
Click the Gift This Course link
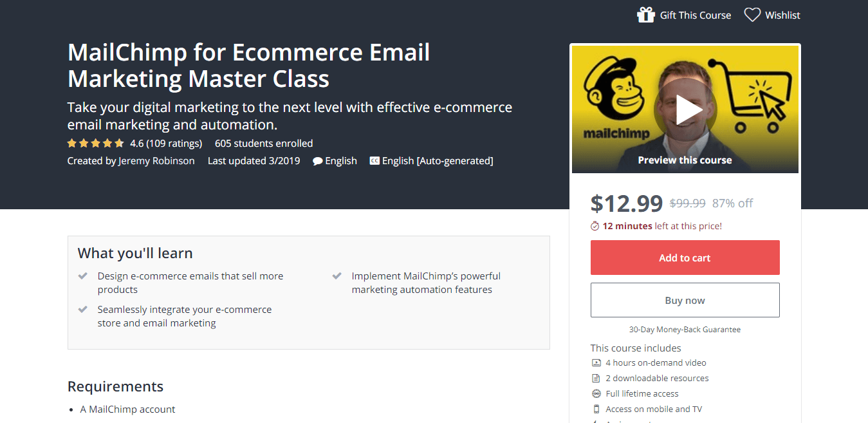696,15
